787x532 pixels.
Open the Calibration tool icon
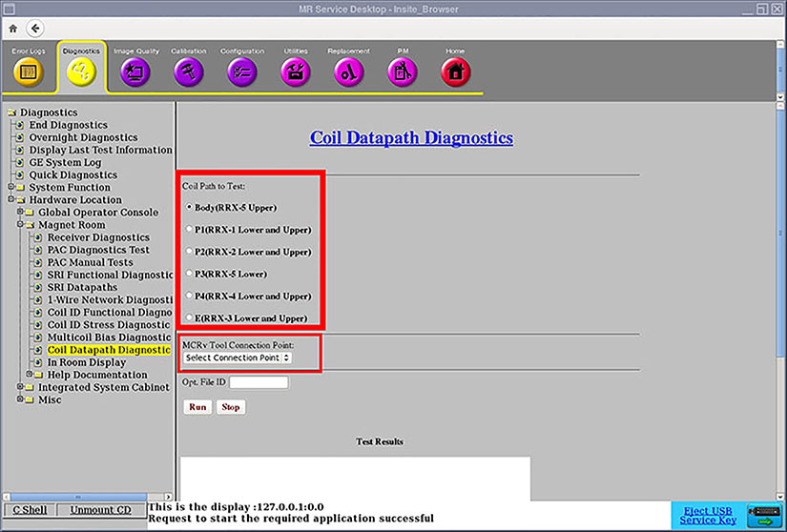(188, 71)
